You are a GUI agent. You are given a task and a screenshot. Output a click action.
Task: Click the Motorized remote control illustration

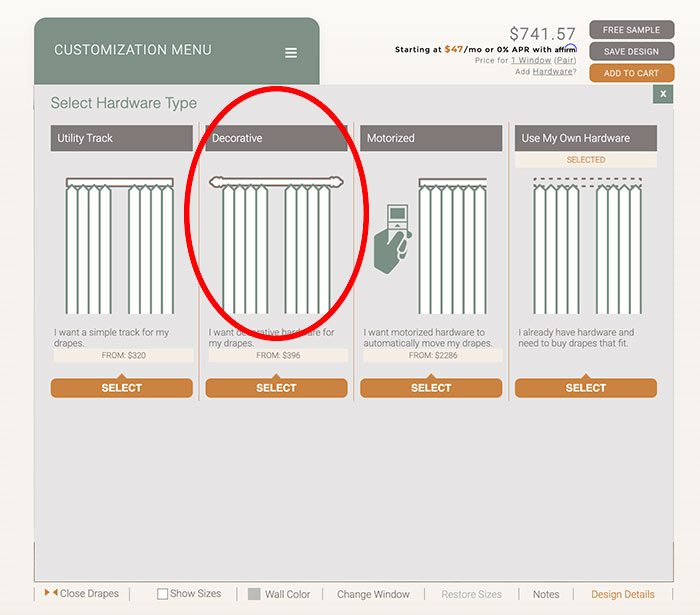392,240
